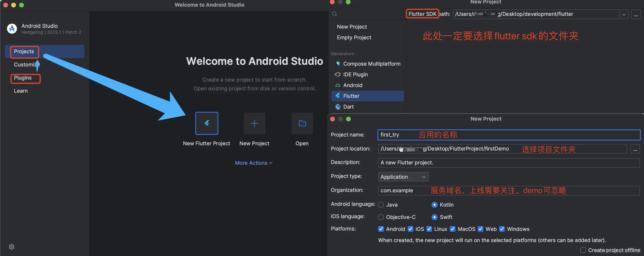Click the Open folder icon
This screenshot has height=256, width=644.
302,123
